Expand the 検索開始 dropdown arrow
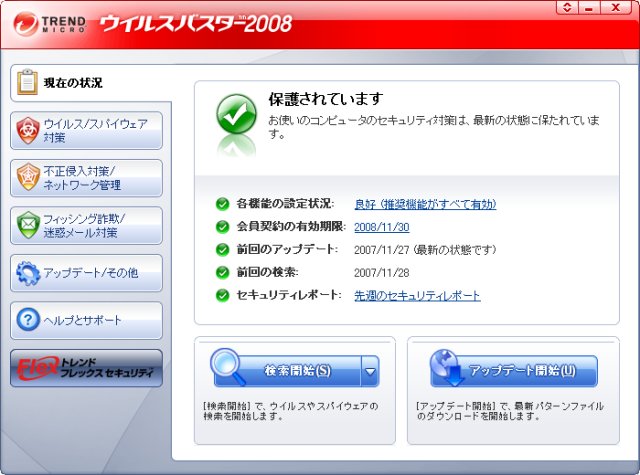This screenshot has width=640, height=475. pyautogui.click(x=370, y=371)
